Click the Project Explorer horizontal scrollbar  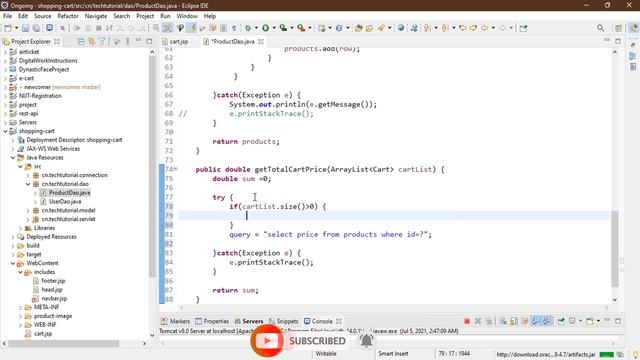click(x=64, y=344)
